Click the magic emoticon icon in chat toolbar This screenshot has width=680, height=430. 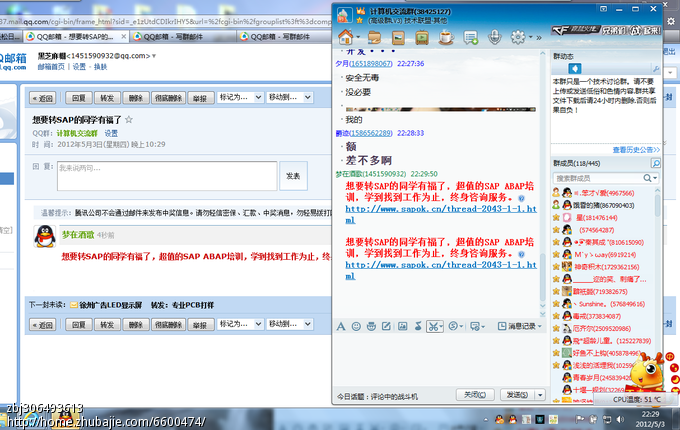(371, 326)
